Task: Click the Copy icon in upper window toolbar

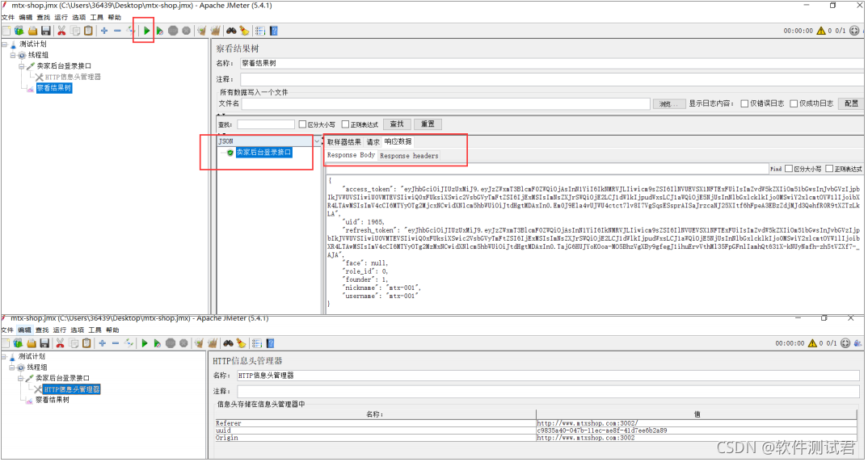Action: (74, 31)
